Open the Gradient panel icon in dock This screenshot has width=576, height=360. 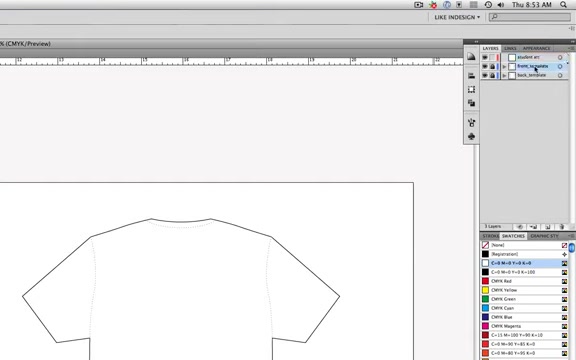471,57
